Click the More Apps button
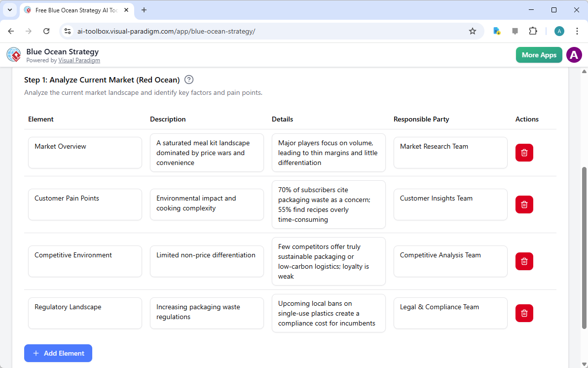This screenshot has width=588, height=368. pos(539,55)
